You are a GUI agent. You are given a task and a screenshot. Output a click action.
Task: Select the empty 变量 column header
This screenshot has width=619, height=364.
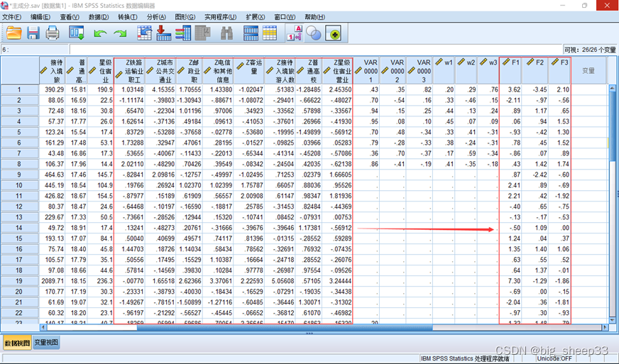click(x=588, y=70)
